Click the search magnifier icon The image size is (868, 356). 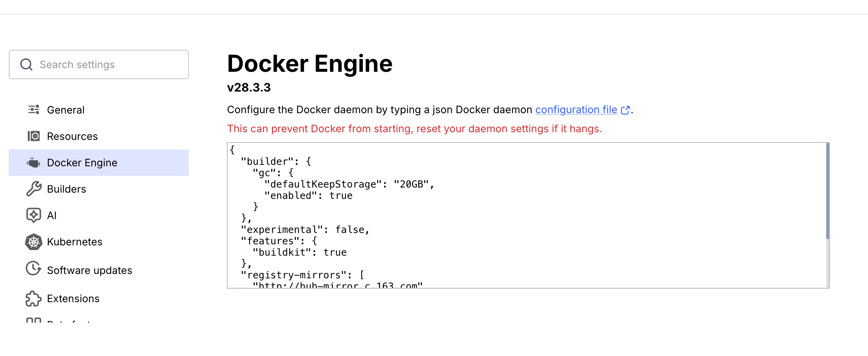click(26, 64)
